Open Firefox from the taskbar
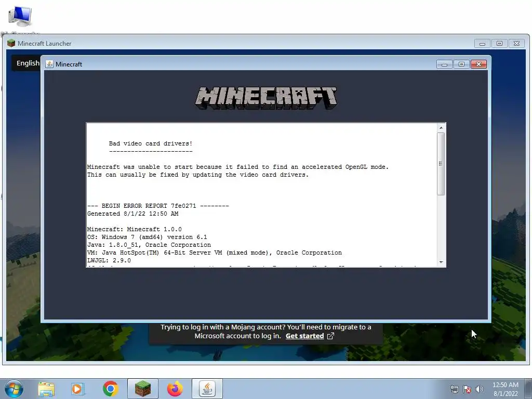The image size is (532, 399). (175, 389)
